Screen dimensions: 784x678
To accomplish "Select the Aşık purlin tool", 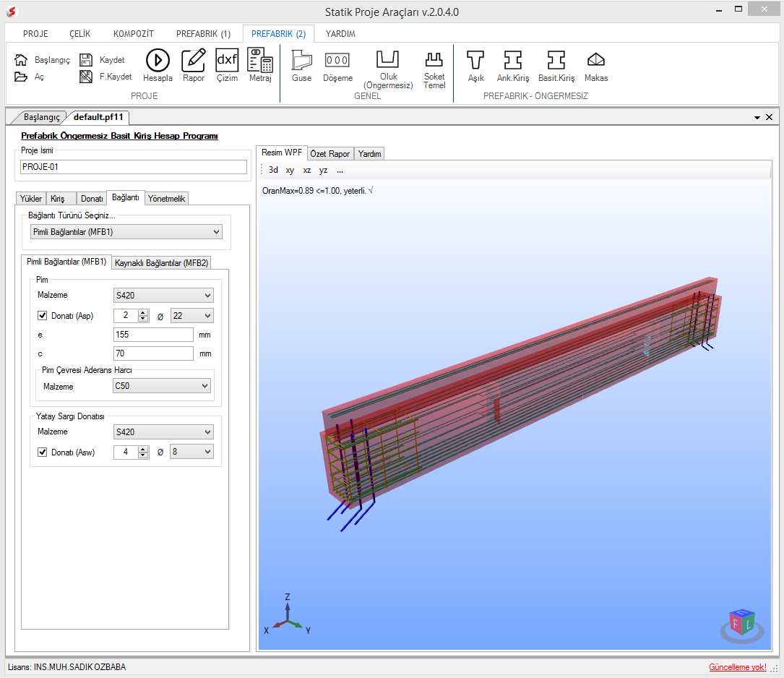I will pyautogui.click(x=475, y=60).
